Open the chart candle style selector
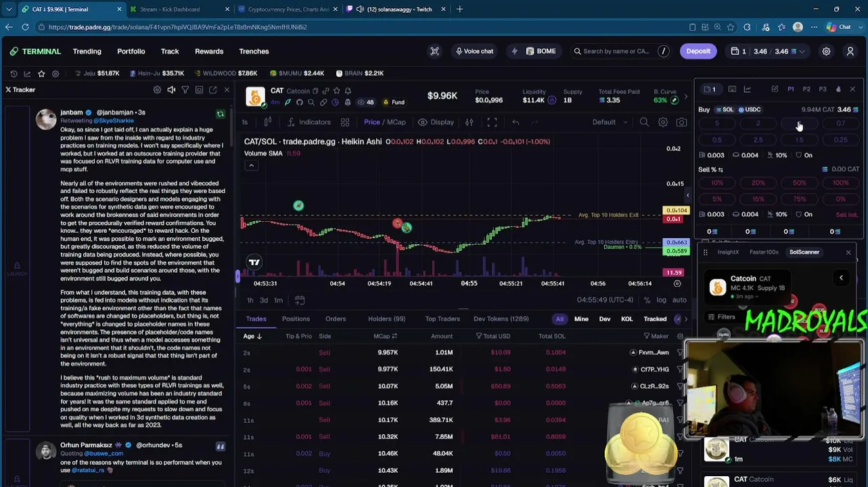The image size is (868, 487). pos(268,122)
